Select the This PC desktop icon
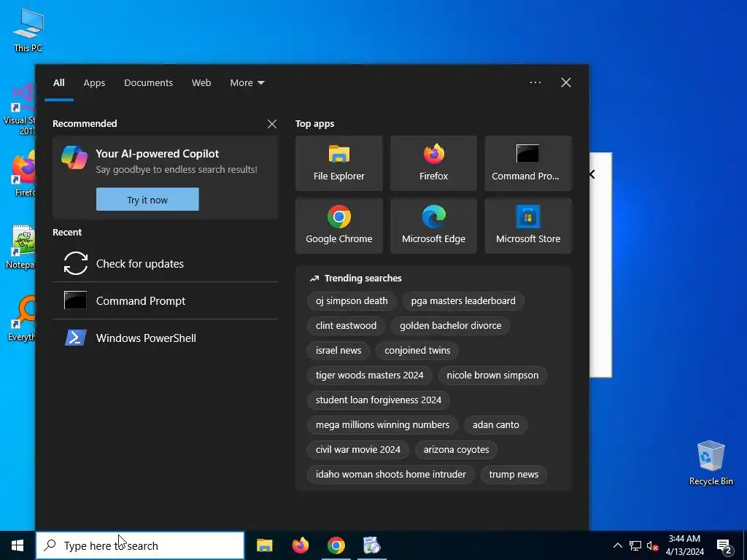747x560 pixels. 28,31
